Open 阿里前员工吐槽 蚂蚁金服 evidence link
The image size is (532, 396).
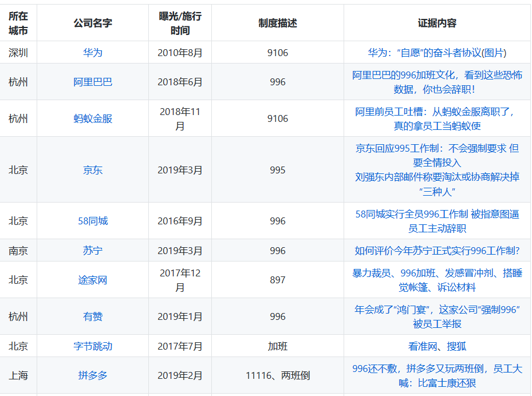(437, 118)
